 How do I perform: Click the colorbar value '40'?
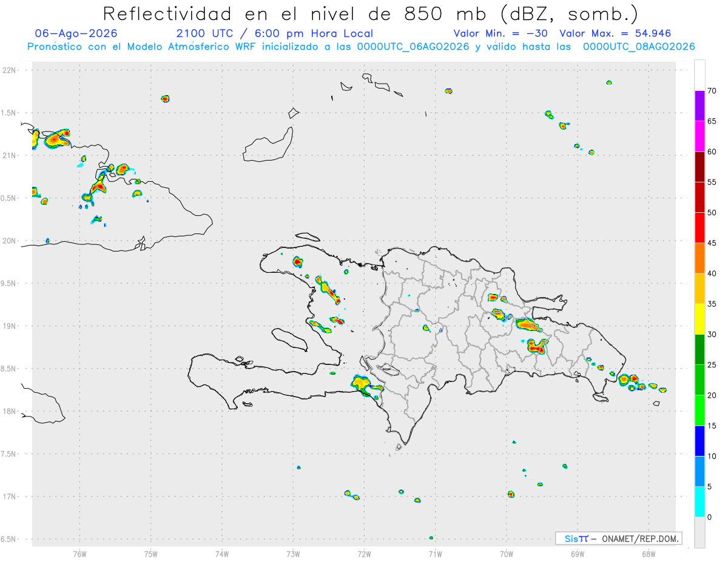click(712, 273)
